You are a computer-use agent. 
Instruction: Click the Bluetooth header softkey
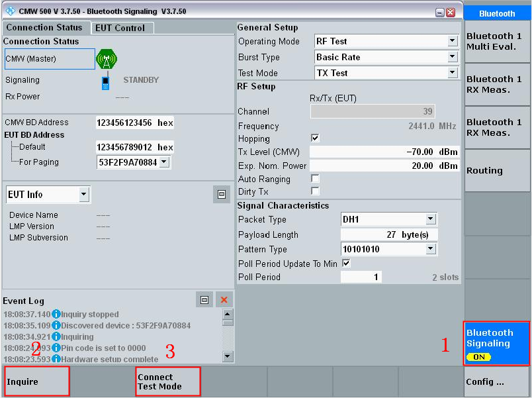coord(497,14)
